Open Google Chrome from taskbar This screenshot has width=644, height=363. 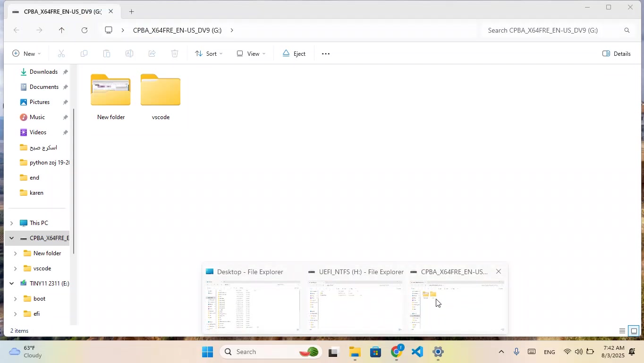397,352
